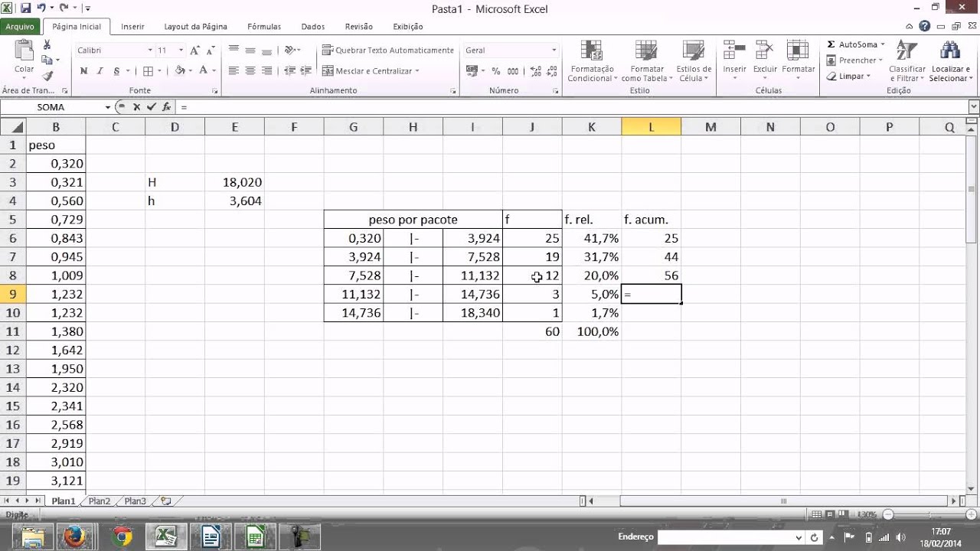Open the Limpar clear menu
This screenshot has height=551, width=980.
(x=848, y=77)
